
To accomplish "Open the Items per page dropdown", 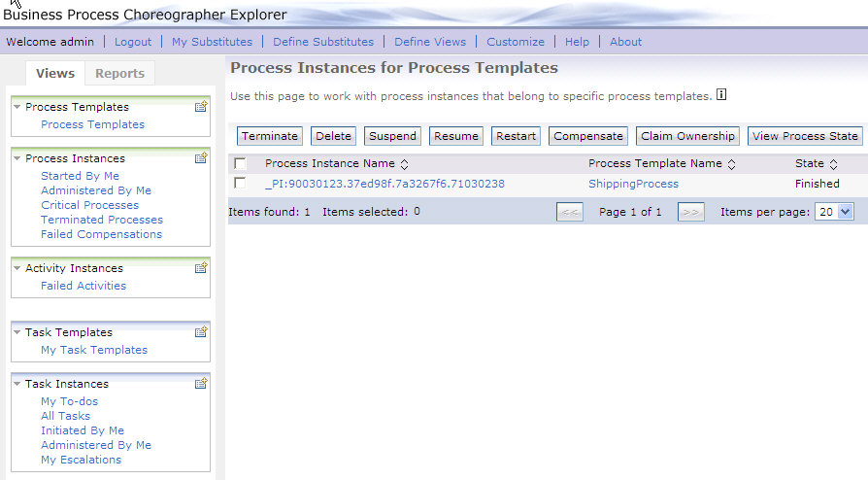I will 834,212.
